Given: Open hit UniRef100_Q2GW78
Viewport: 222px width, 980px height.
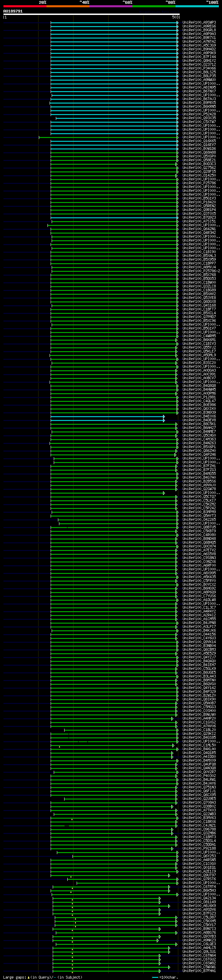Looking at the screenshot, I should click(x=199, y=489).
